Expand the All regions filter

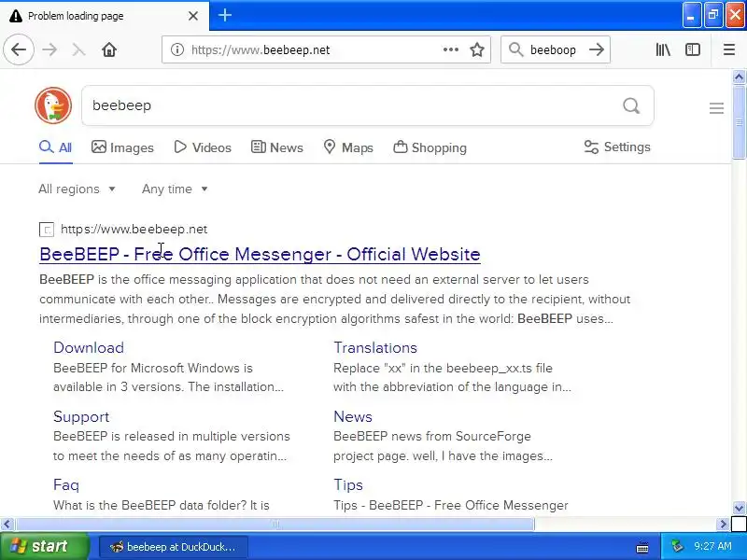[77, 189]
